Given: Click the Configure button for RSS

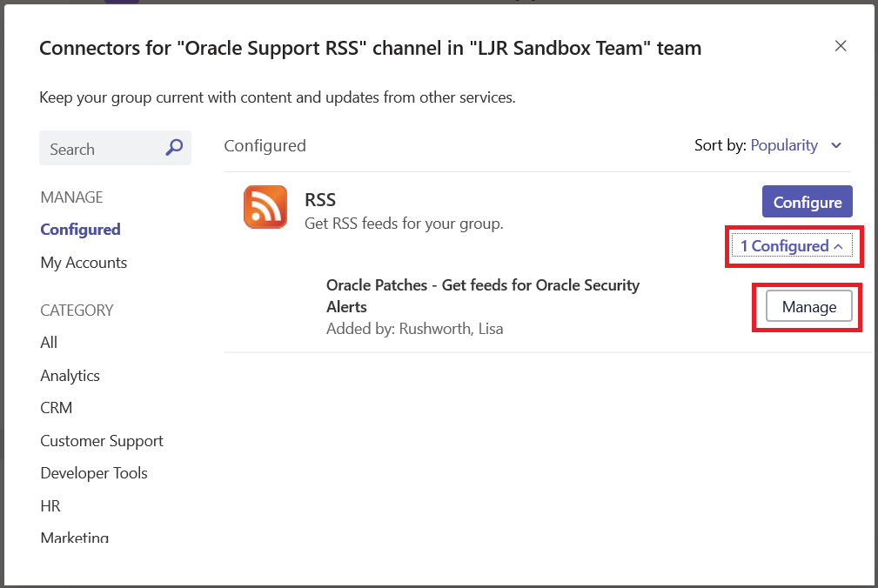Looking at the screenshot, I should click(808, 202).
